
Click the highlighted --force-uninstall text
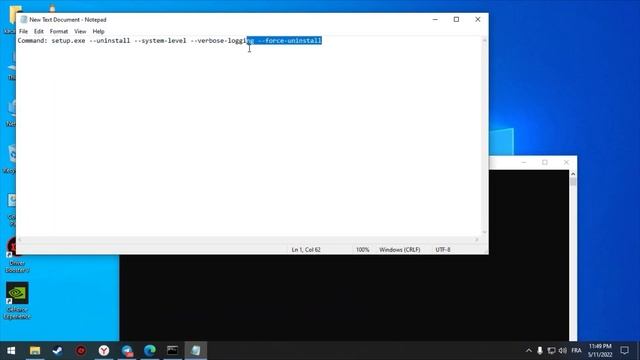point(290,40)
